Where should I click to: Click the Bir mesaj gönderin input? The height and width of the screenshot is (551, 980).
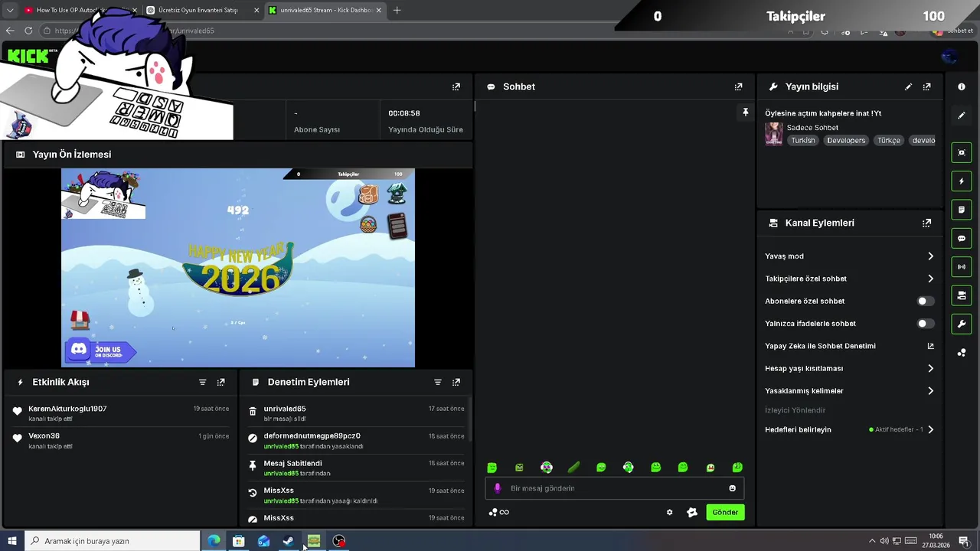(615, 488)
